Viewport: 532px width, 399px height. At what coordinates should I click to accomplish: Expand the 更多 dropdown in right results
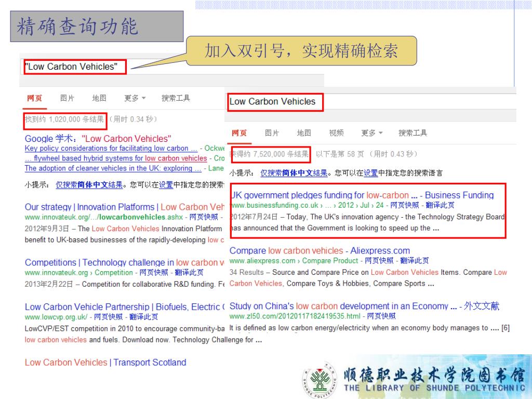[x=372, y=132]
